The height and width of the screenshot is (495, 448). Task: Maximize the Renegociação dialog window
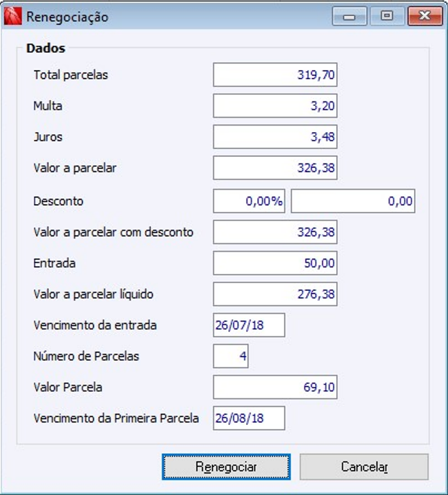387,17
